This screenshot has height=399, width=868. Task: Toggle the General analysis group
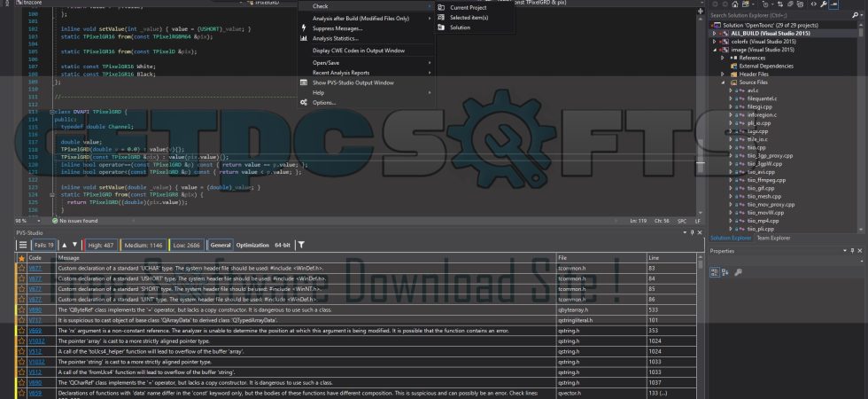click(221, 245)
